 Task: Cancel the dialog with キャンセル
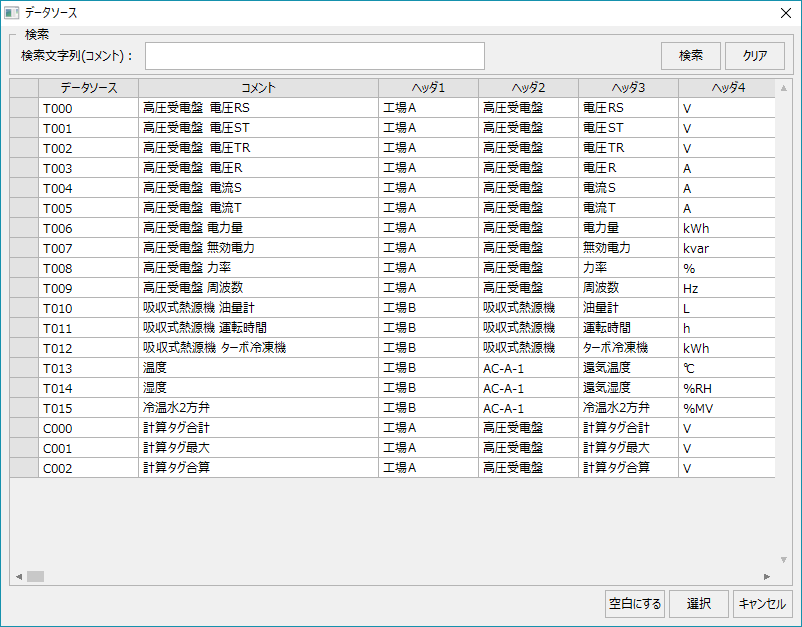pyautogui.click(x=763, y=604)
